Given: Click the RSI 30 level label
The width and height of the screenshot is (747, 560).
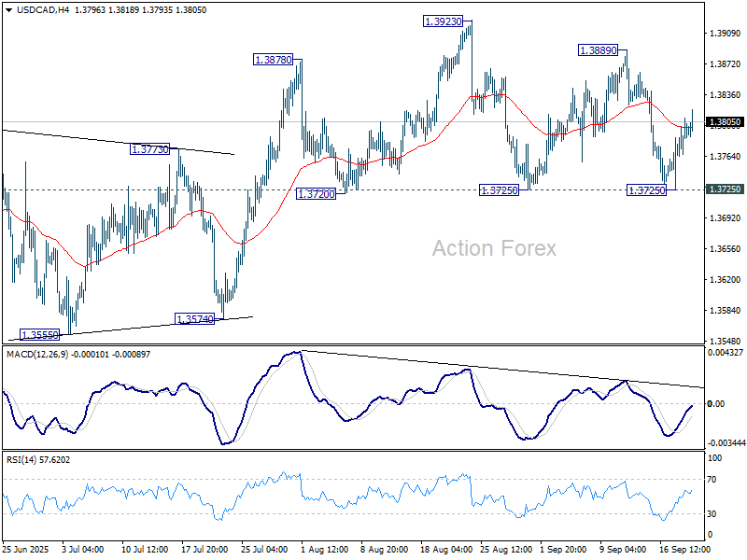Looking at the screenshot, I should click(712, 514).
